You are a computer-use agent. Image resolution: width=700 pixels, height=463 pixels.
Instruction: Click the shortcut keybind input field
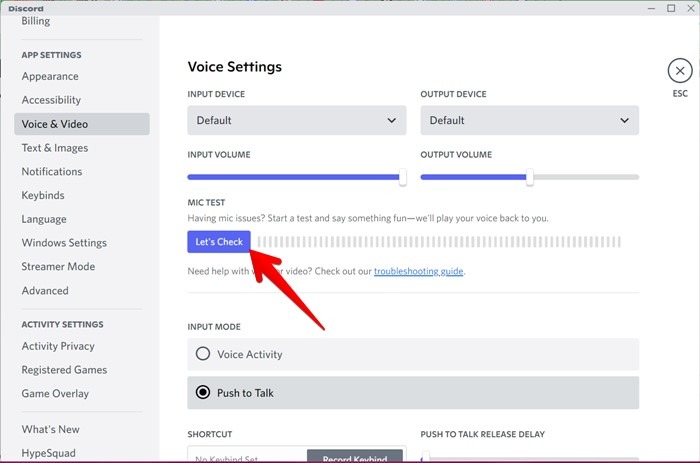point(247,455)
